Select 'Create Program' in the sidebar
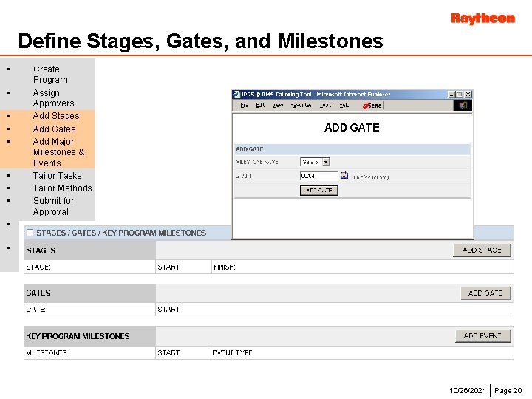The height and width of the screenshot is (399, 532). [50, 75]
